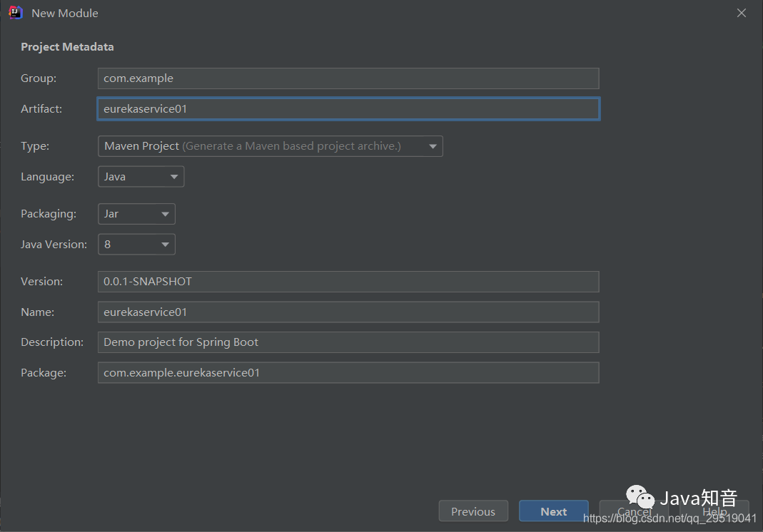Expand the Language dropdown set to Java
The height and width of the screenshot is (532, 763).
(x=141, y=177)
